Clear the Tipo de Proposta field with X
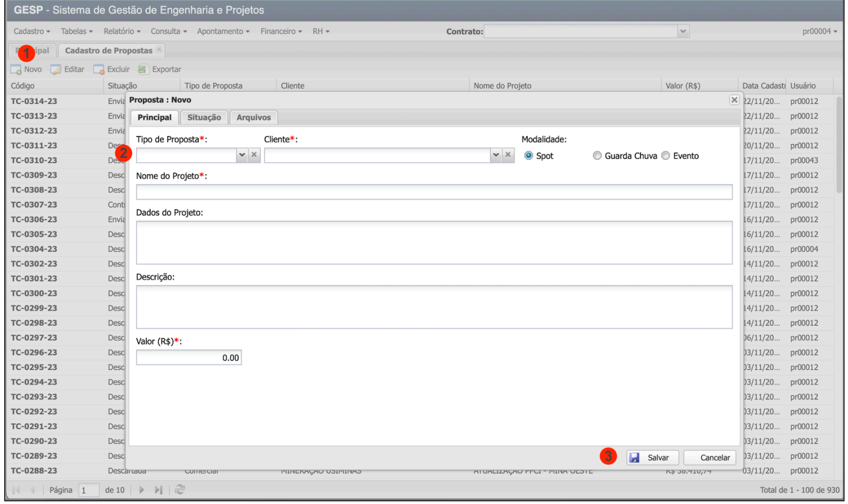 tap(254, 155)
